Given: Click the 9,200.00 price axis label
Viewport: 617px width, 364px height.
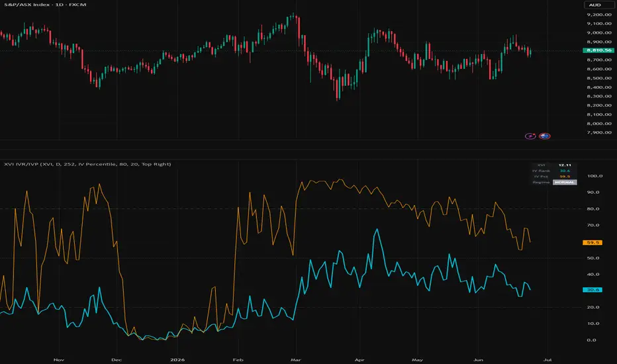Looking at the screenshot, I should pyautogui.click(x=599, y=15).
